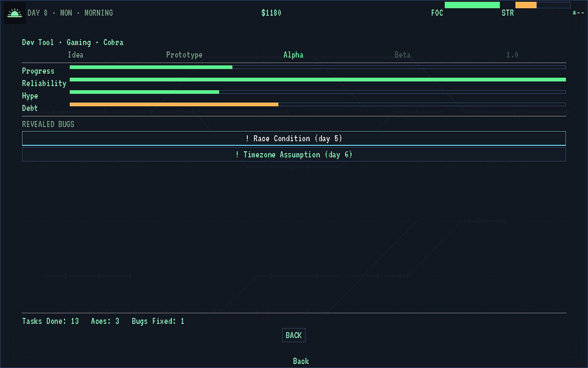The width and height of the screenshot is (588, 368).
Task: Click the Tasks Done: 13 stat
Action: (50, 321)
